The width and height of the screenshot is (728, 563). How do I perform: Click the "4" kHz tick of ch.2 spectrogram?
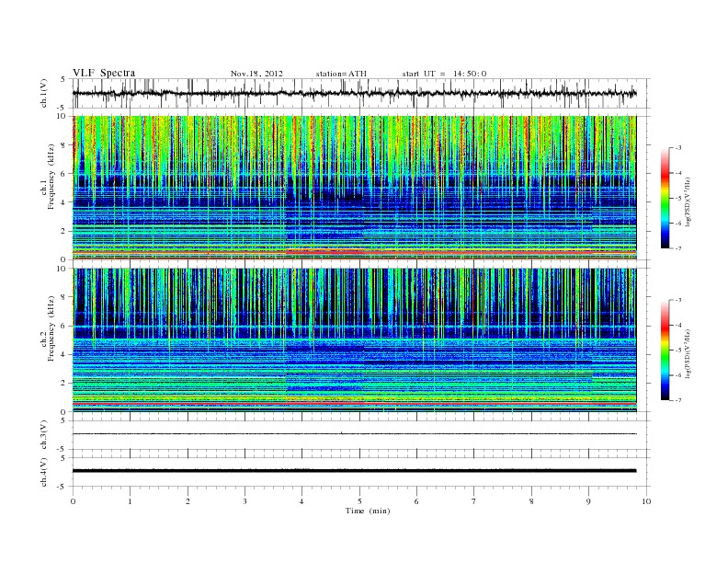point(64,354)
